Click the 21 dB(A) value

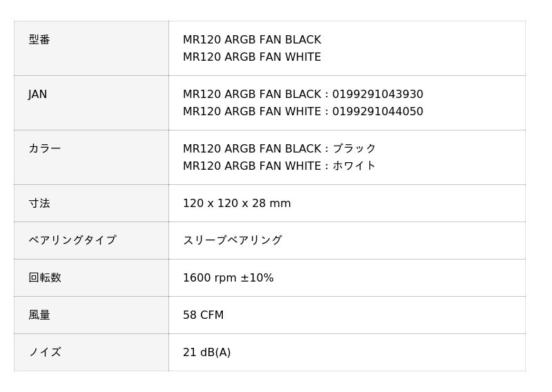[x=206, y=352]
